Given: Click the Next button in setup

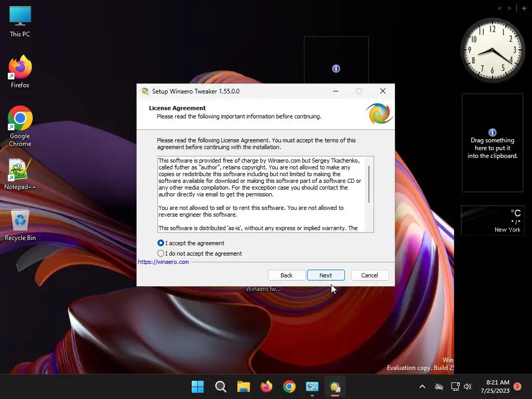Looking at the screenshot, I should [x=326, y=275].
